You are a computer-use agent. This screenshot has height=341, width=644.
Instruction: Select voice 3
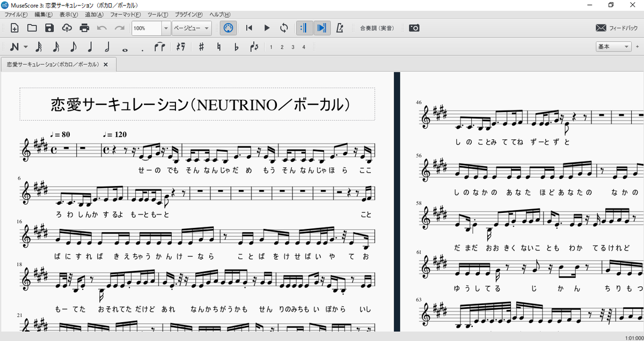(292, 47)
